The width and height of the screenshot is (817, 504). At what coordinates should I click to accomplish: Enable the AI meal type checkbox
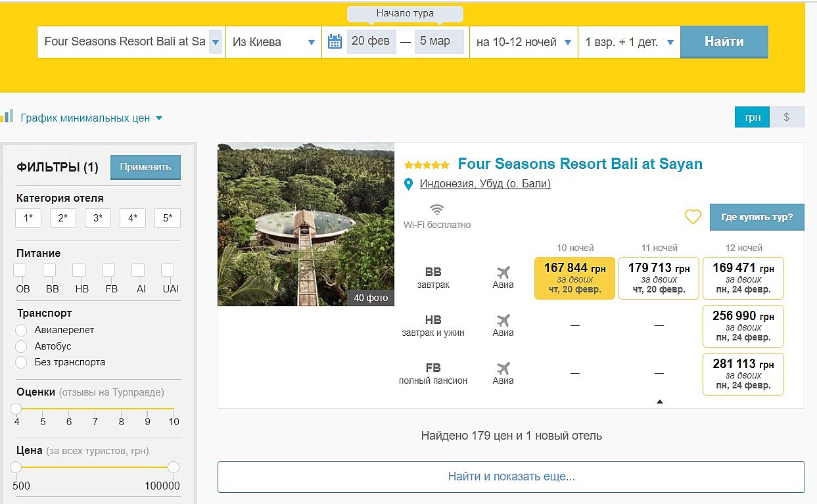138,270
